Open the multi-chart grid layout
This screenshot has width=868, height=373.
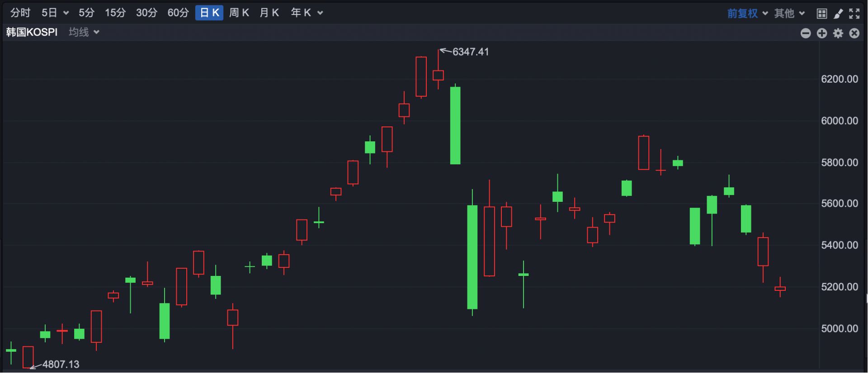tap(822, 14)
